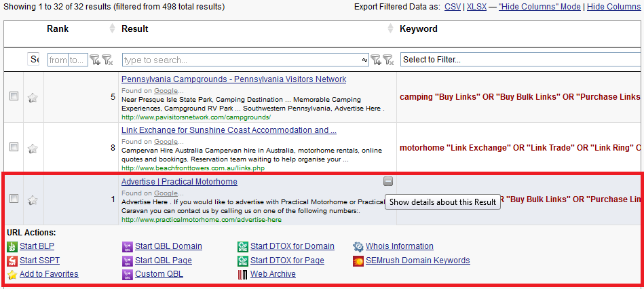Focus the narrow select filter box beside Rank

pos(34,60)
